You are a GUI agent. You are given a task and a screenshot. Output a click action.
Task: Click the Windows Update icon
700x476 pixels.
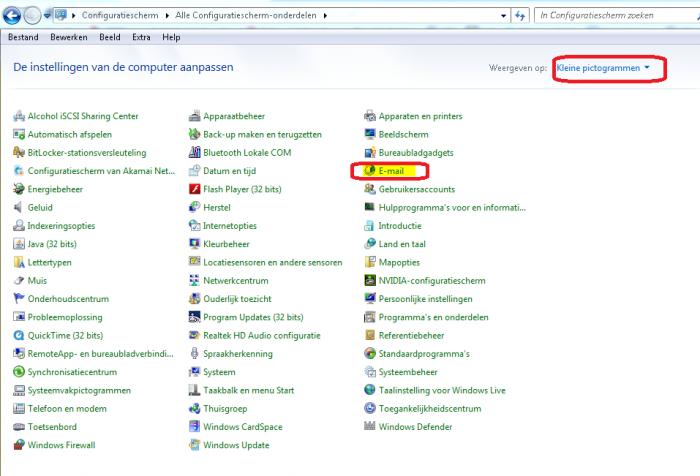(x=194, y=445)
